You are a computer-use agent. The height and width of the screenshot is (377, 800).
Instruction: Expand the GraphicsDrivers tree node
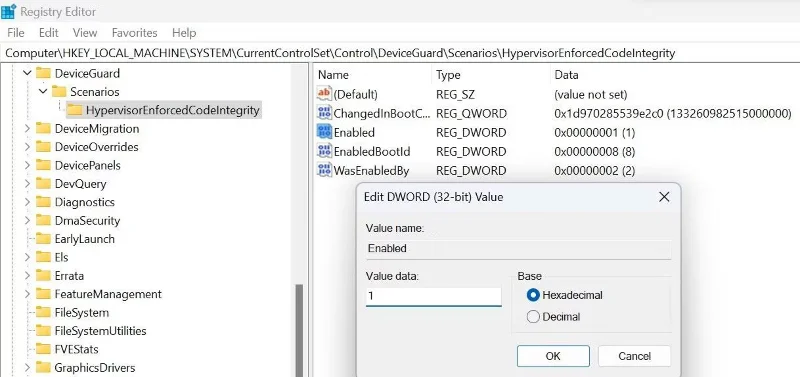point(27,367)
